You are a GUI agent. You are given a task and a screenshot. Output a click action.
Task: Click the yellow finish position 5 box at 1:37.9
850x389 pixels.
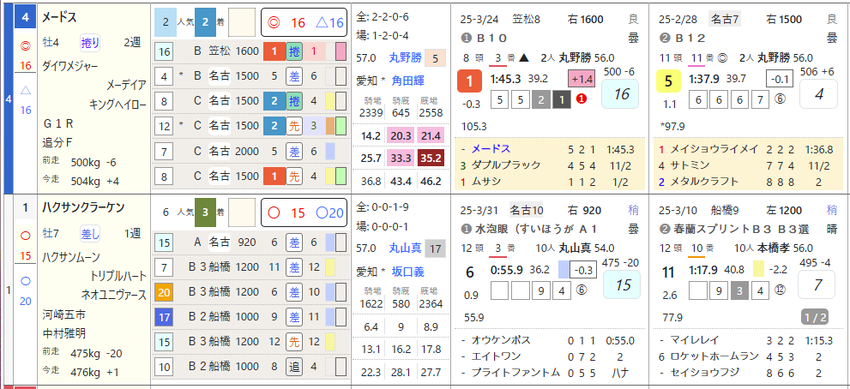click(x=668, y=81)
